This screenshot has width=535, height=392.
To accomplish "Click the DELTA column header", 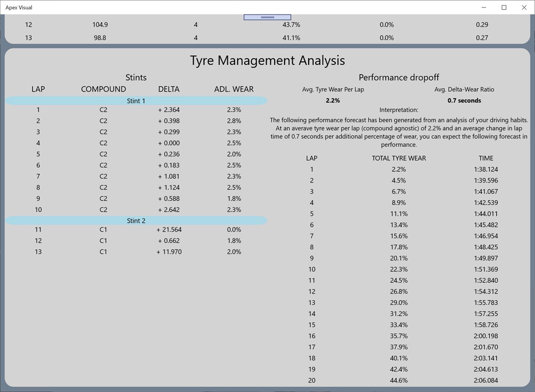I will [169, 89].
